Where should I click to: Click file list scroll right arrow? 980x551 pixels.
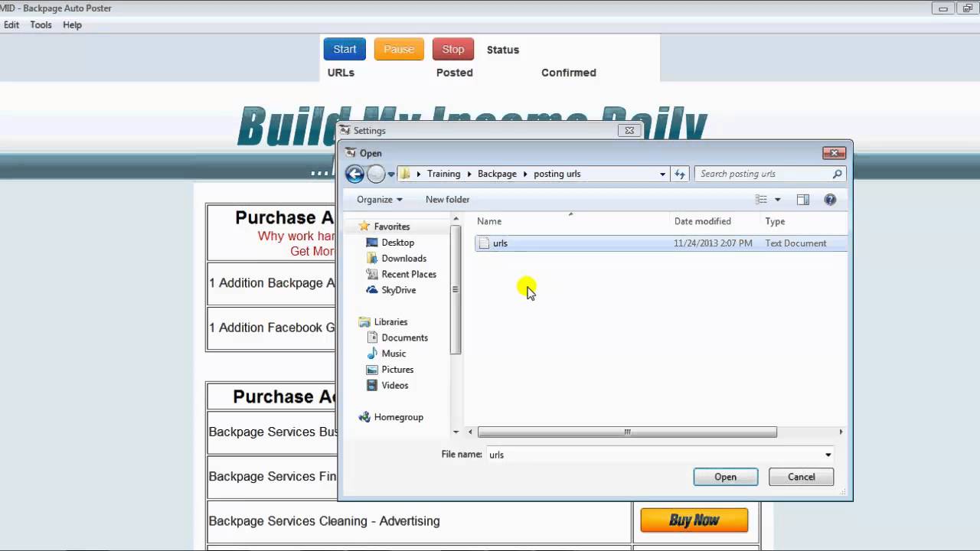(841, 432)
